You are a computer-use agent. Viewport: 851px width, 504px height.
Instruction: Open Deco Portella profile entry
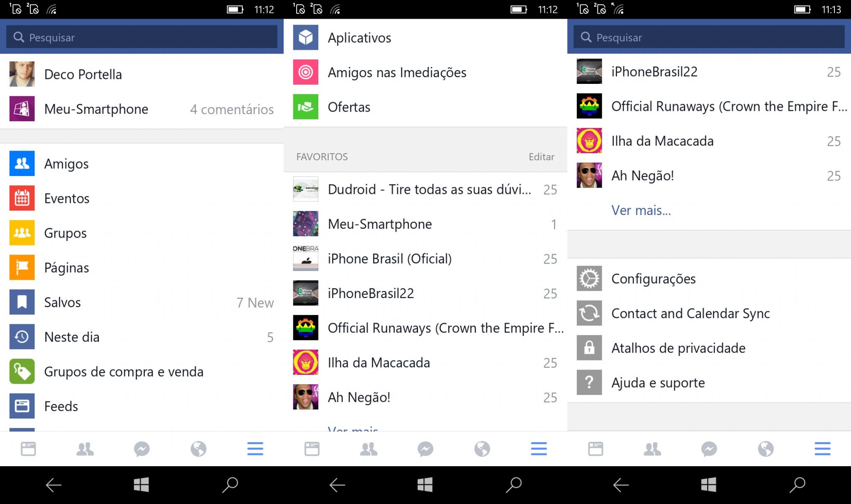tap(142, 74)
